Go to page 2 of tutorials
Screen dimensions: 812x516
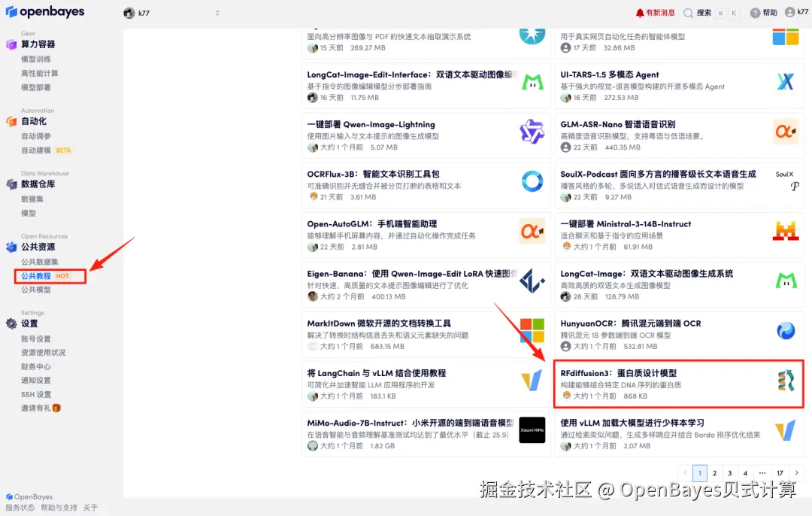coord(715,473)
